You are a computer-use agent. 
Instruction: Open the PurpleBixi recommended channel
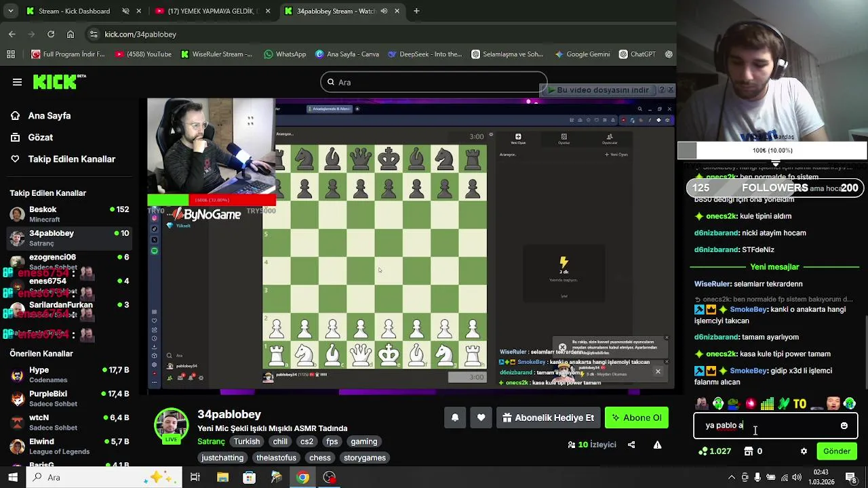68,399
